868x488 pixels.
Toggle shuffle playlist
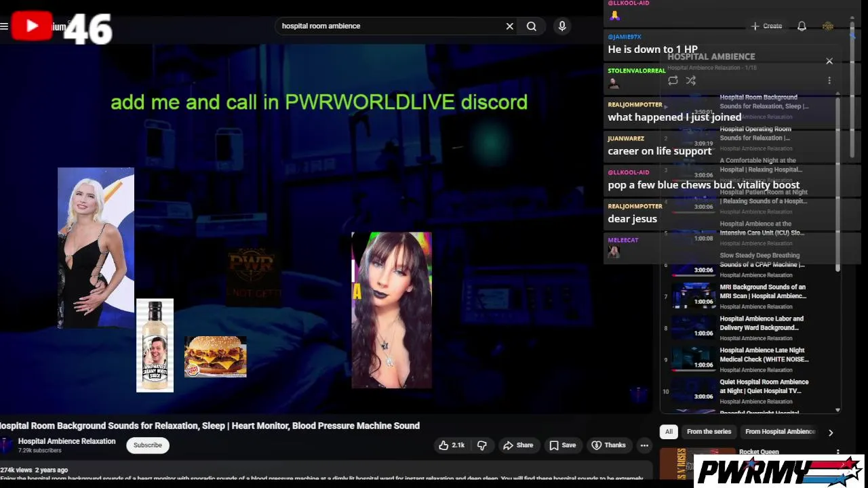click(x=690, y=81)
